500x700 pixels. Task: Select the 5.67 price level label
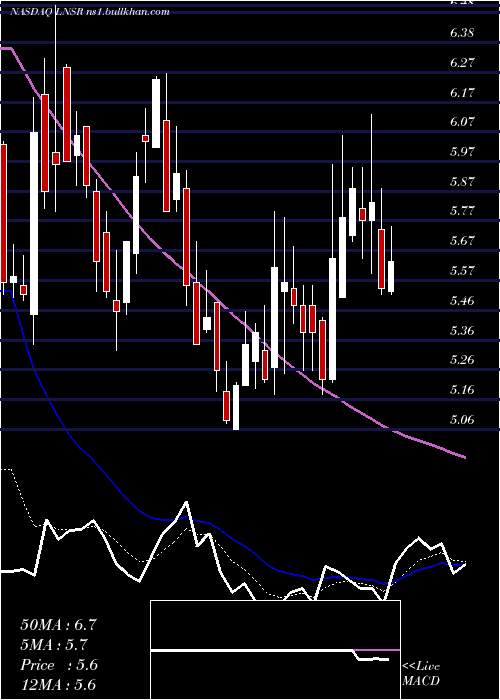click(x=462, y=240)
